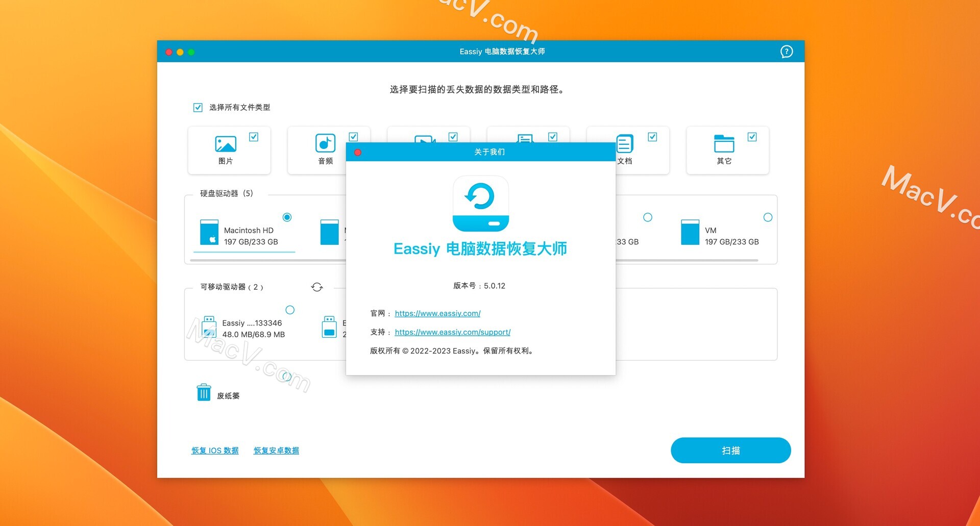The image size is (980, 526).
Task: Click the Macintosh HD drive icon
Action: pos(209,232)
